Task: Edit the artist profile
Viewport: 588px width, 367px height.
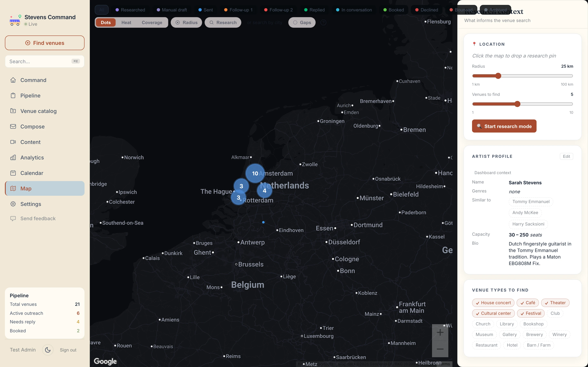Action: coord(566,156)
